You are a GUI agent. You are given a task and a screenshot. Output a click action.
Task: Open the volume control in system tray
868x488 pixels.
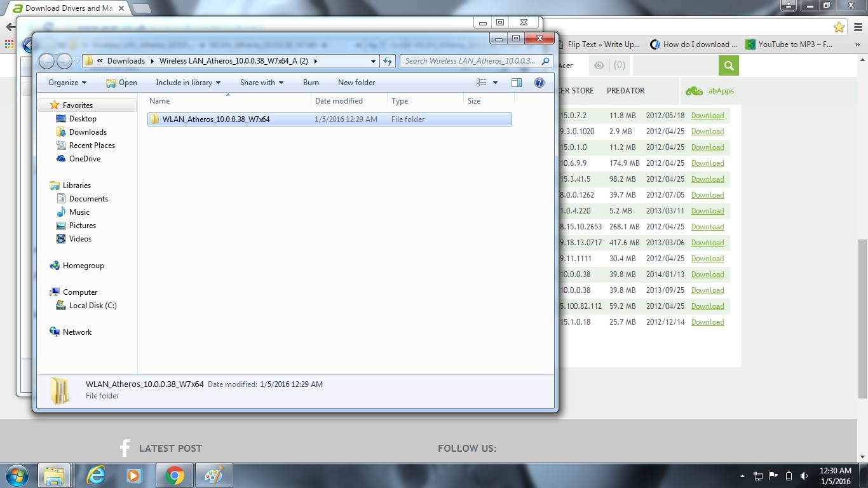[804, 476]
